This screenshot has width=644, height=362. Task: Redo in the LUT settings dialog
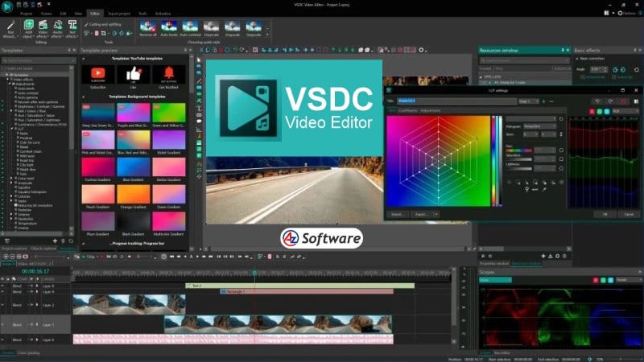point(611,101)
